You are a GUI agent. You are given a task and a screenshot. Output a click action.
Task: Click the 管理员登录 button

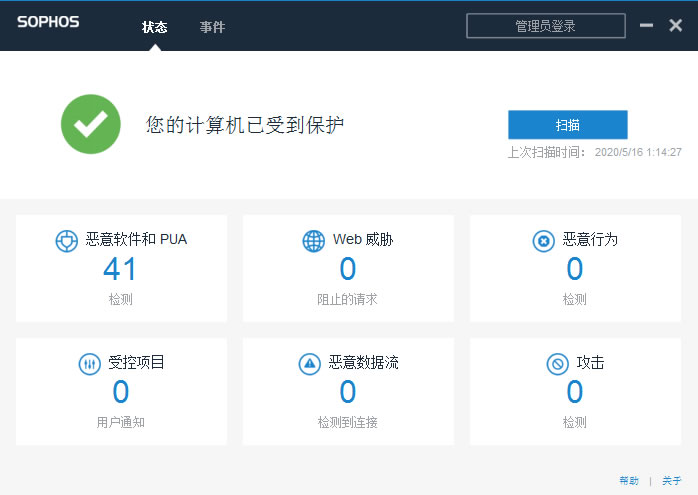click(x=545, y=26)
